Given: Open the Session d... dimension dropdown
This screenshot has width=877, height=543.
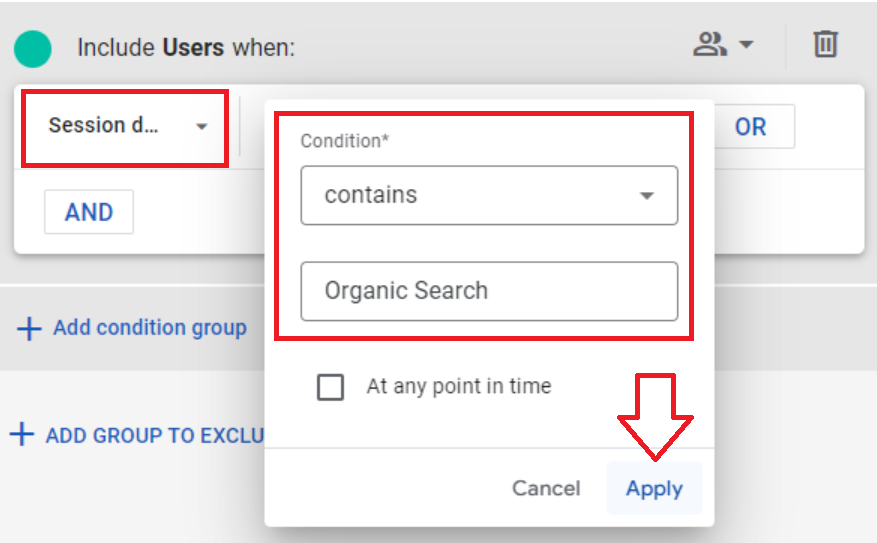Looking at the screenshot, I should [x=125, y=128].
